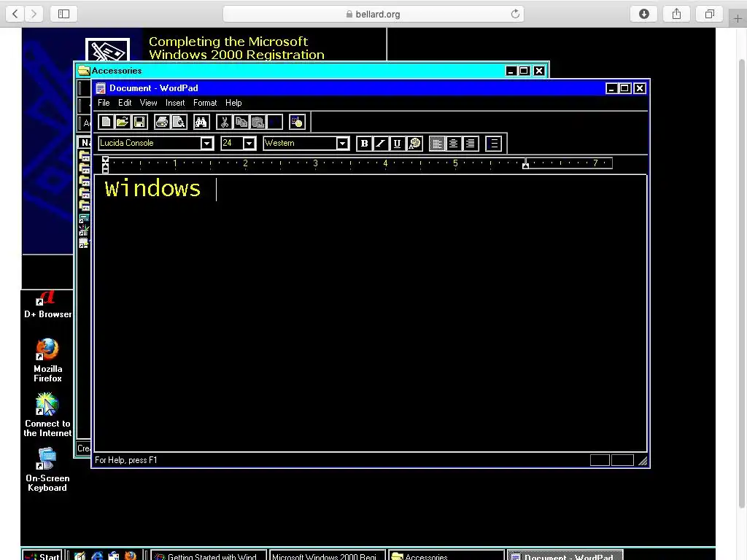Click the Save diskette icon in WordPad
This screenshot has width=747, height=560.
[139, 122]
